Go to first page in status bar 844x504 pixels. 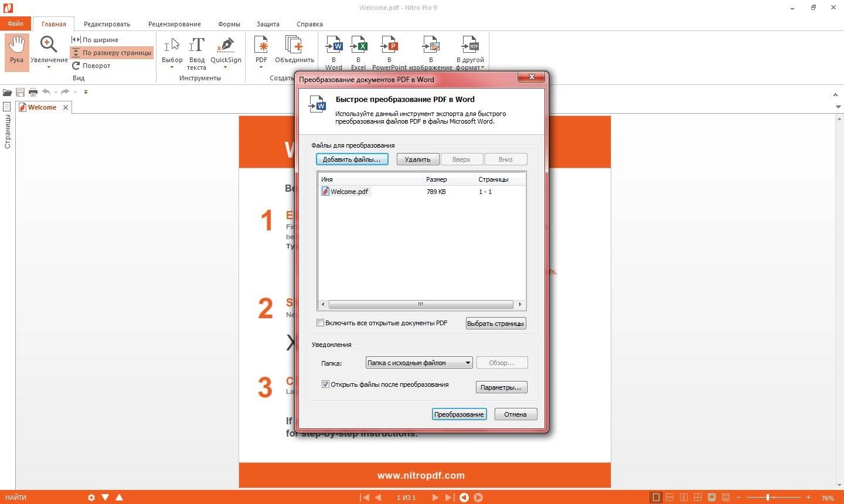click(x=365, y=498)
